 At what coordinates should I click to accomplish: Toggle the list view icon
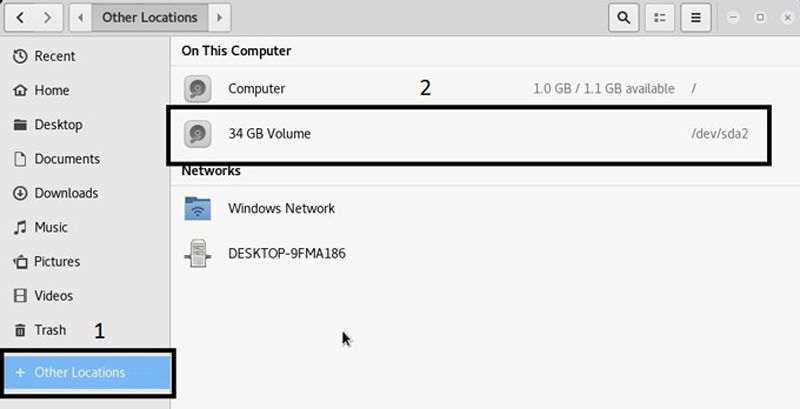(659, 17)
